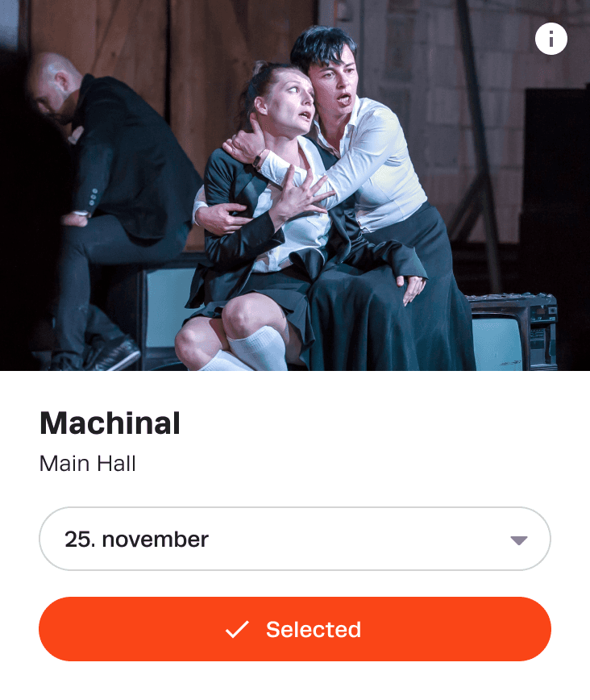Toggle the Selected state for Machinal

pyautogui.click(x=295, y=629)
